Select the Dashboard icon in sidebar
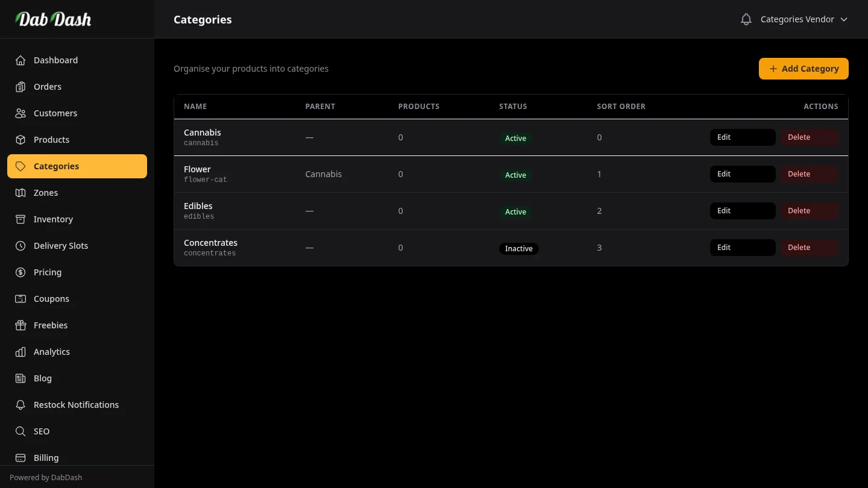Image resolution: width=868 pixels, height=488 pixels. point(20,60)
